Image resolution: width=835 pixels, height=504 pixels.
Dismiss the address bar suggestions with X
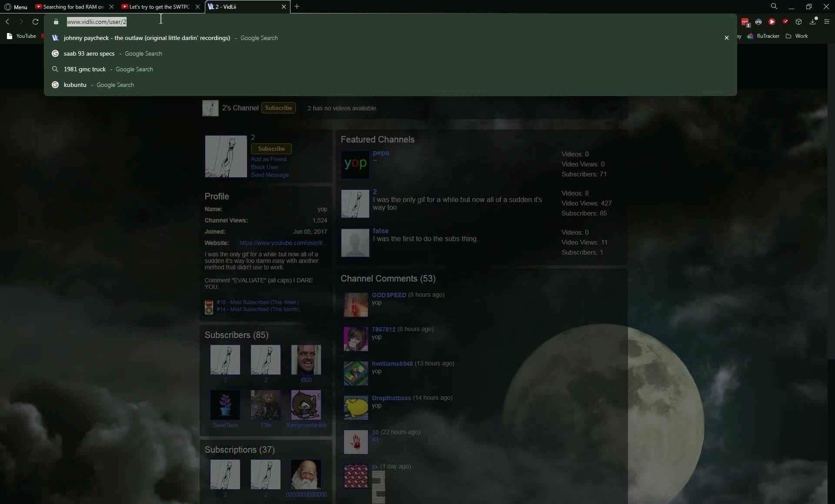(x=726, y=38)
